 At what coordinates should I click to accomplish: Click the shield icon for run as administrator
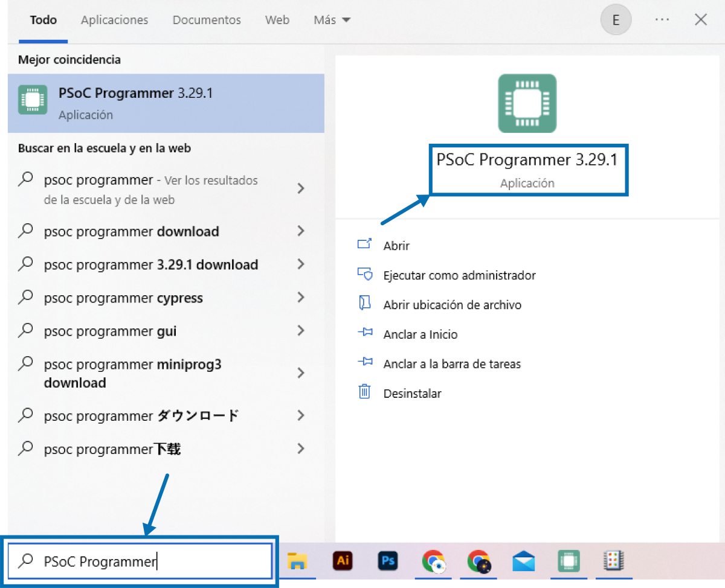[x=364, y=274]
